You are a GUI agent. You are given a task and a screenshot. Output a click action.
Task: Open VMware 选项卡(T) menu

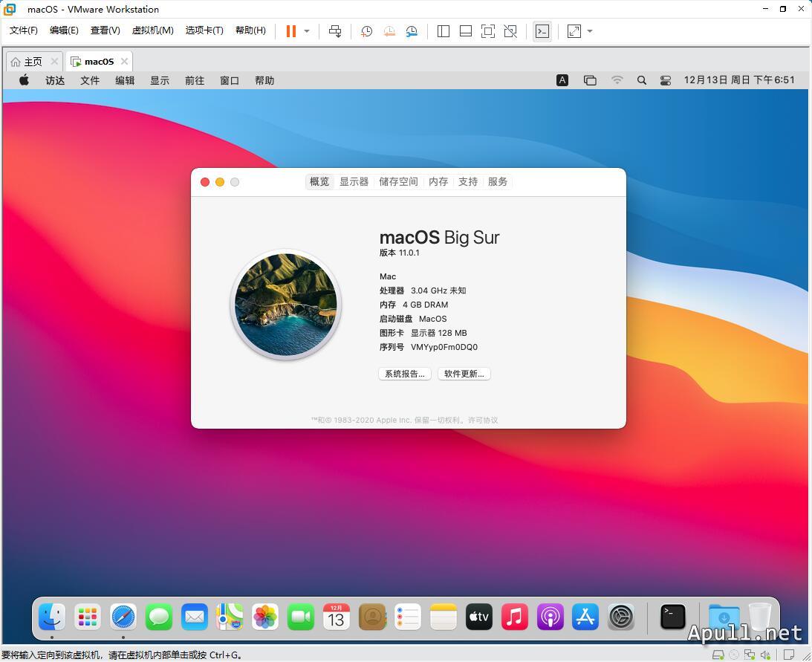204,30
